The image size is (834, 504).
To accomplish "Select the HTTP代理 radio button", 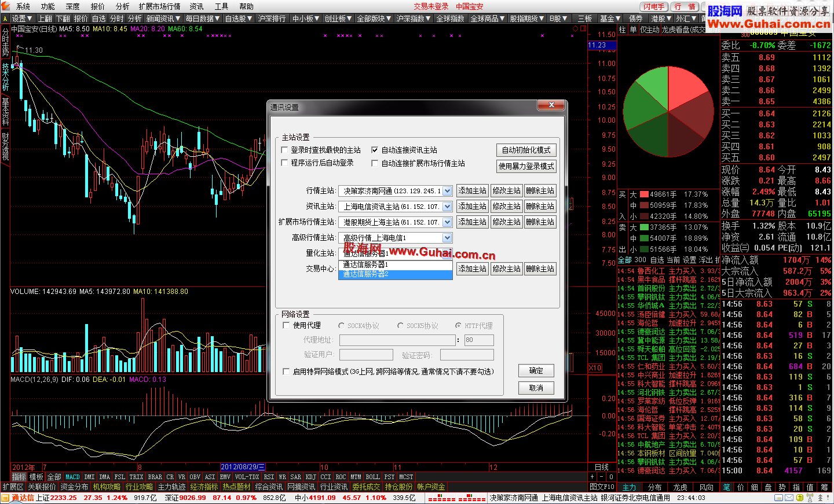I will (458, 326).
